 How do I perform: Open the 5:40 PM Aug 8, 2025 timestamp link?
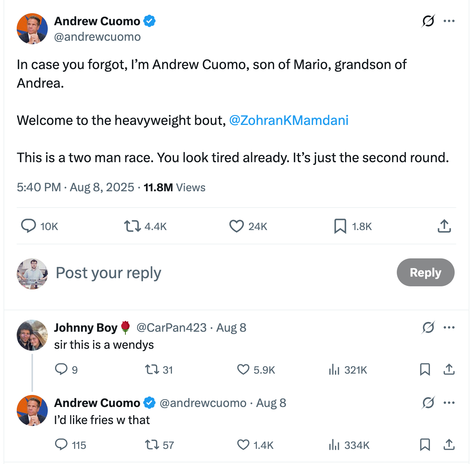(x=75, y=187)
